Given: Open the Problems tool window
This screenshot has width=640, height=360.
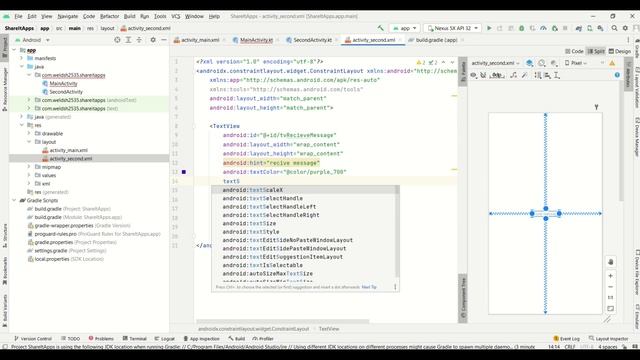Looking at the screenshot, I should pos(101,339).
